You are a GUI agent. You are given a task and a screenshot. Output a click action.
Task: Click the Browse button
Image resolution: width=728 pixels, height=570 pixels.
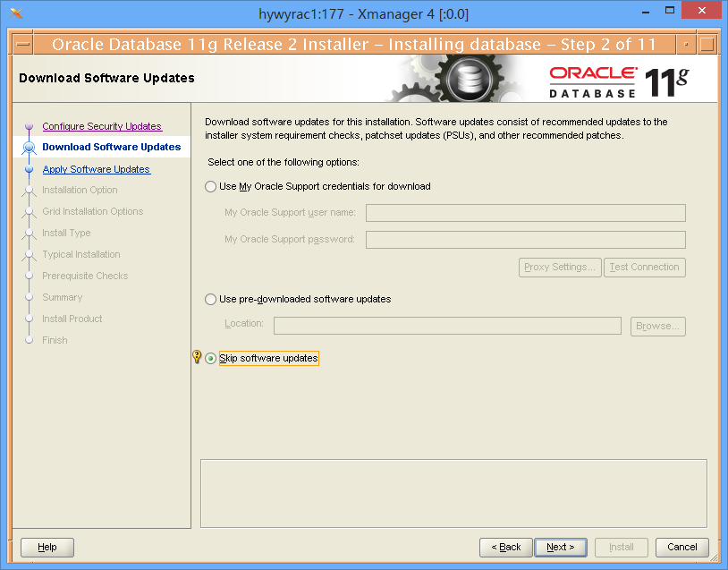click(658, 326)
